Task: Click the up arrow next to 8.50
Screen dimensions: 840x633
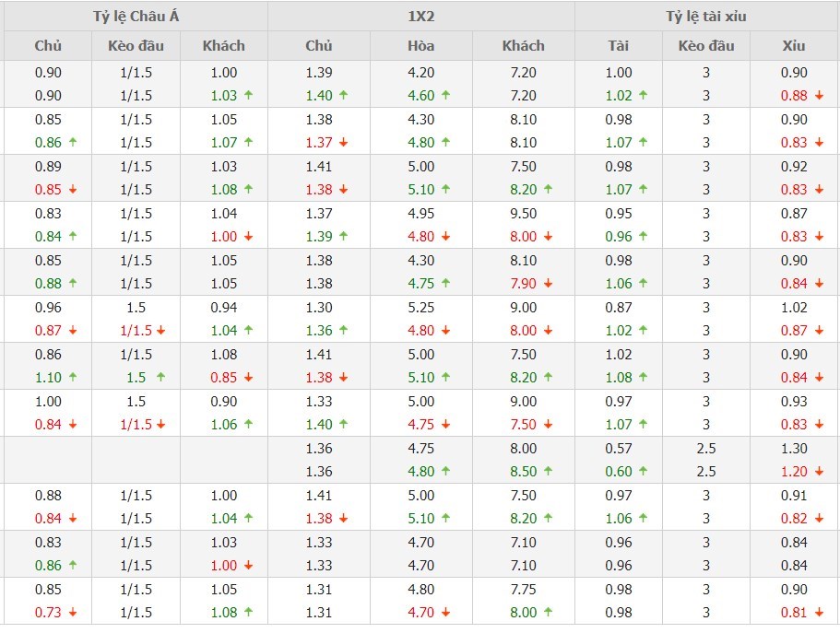Action: click(547, 471)
